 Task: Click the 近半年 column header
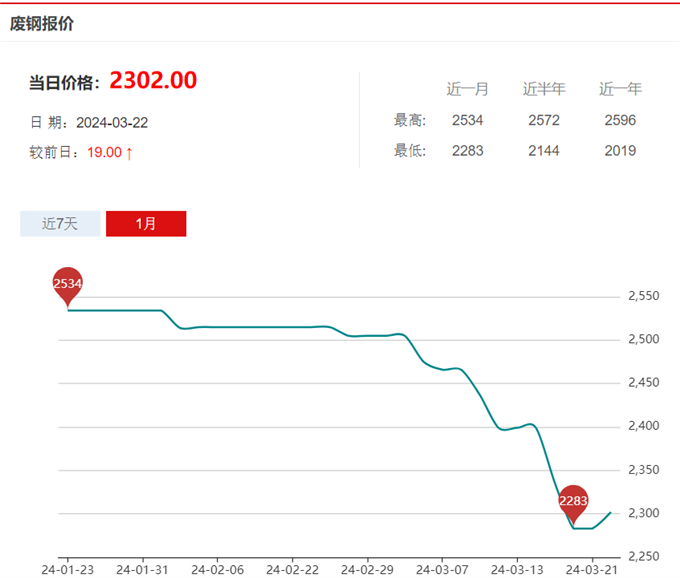point(544,89)
